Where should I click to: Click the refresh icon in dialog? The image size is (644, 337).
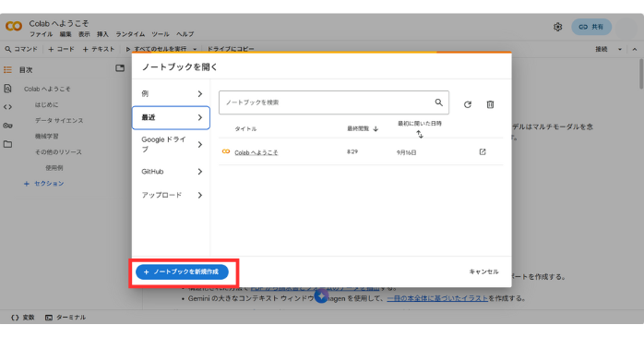[468, 104]
